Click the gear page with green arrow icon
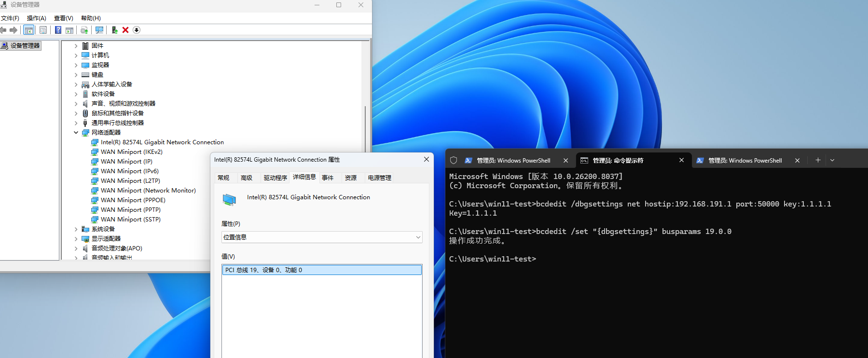 [84, 30]
